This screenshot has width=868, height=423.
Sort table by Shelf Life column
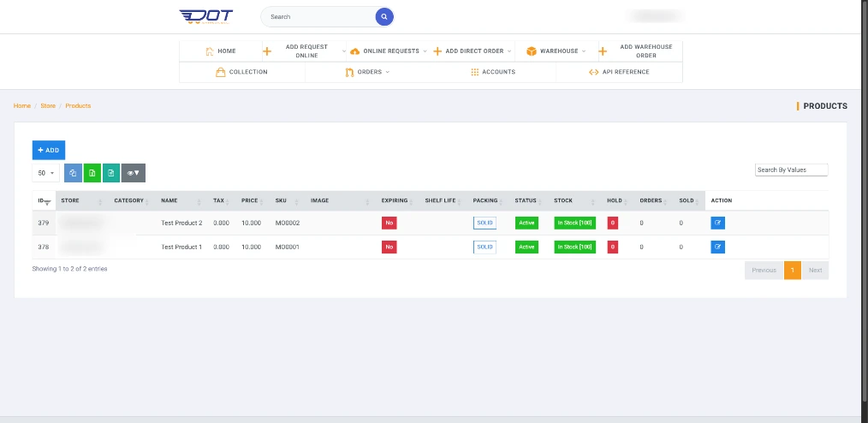click(x=443, y=200)
